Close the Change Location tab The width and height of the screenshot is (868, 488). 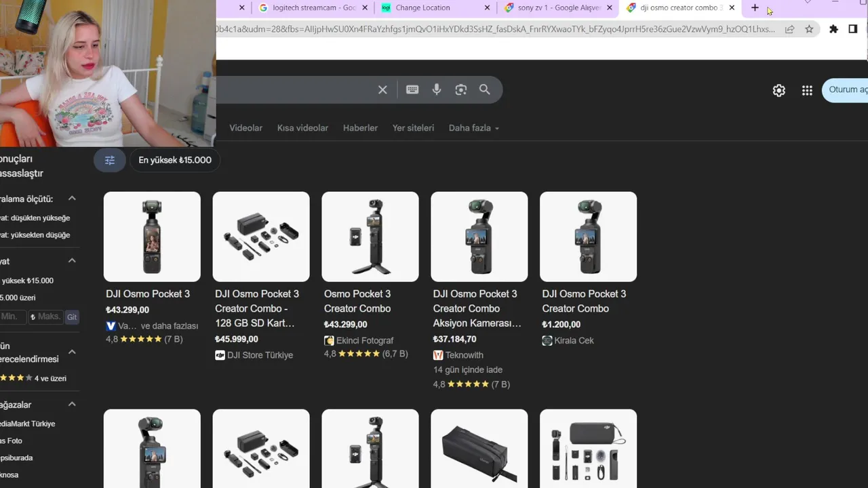tap(487, 7)
